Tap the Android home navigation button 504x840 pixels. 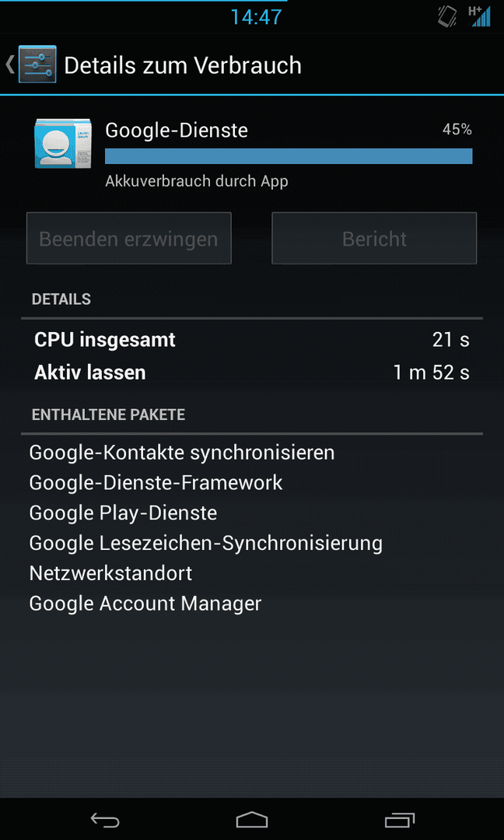(x=252, y=820)
